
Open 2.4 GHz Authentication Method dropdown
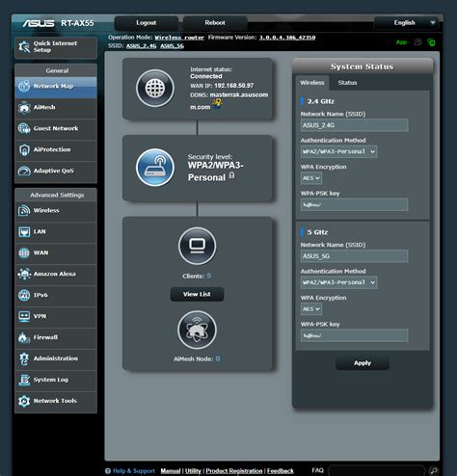[338, 151]
